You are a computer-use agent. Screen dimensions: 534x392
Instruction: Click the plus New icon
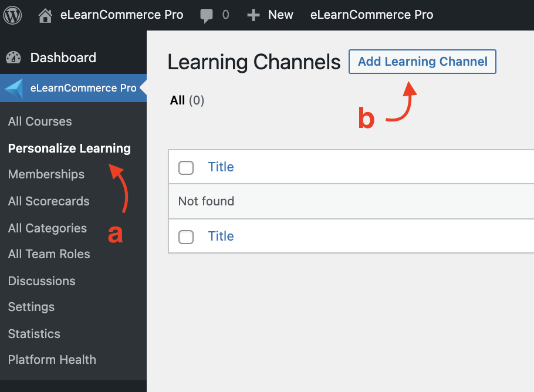[253, 15]
